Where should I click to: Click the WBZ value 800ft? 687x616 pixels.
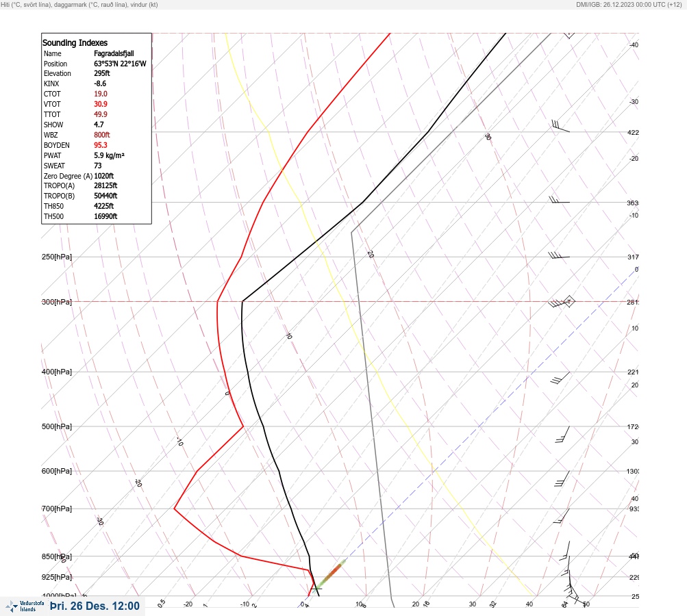101,135
